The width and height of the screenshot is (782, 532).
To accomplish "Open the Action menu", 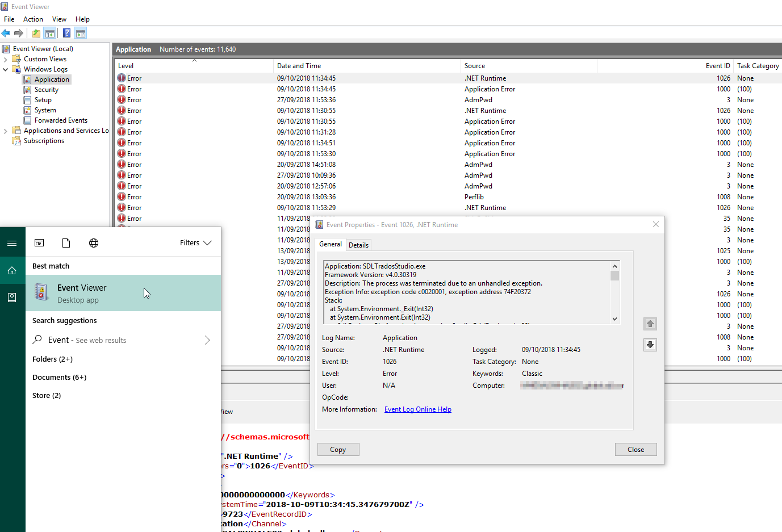I will coord(33,19).
